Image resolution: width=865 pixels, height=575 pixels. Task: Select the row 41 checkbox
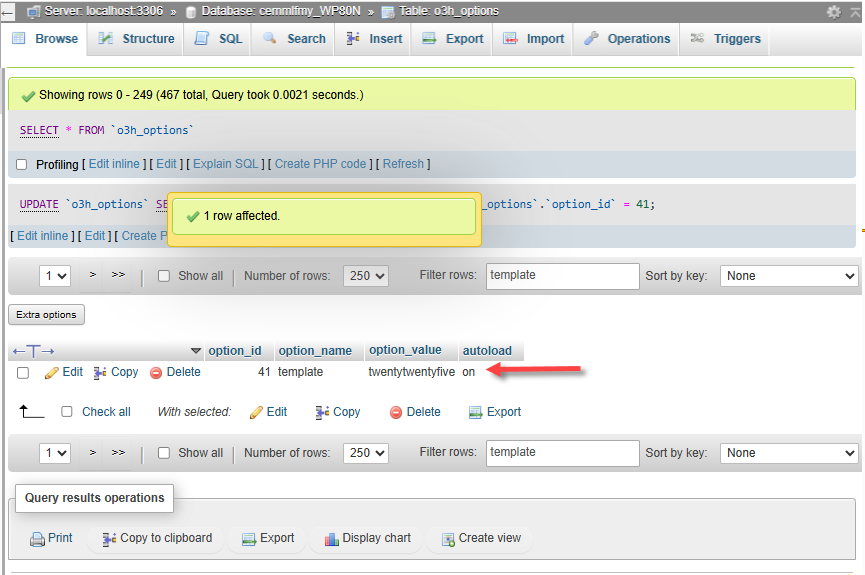23,373
